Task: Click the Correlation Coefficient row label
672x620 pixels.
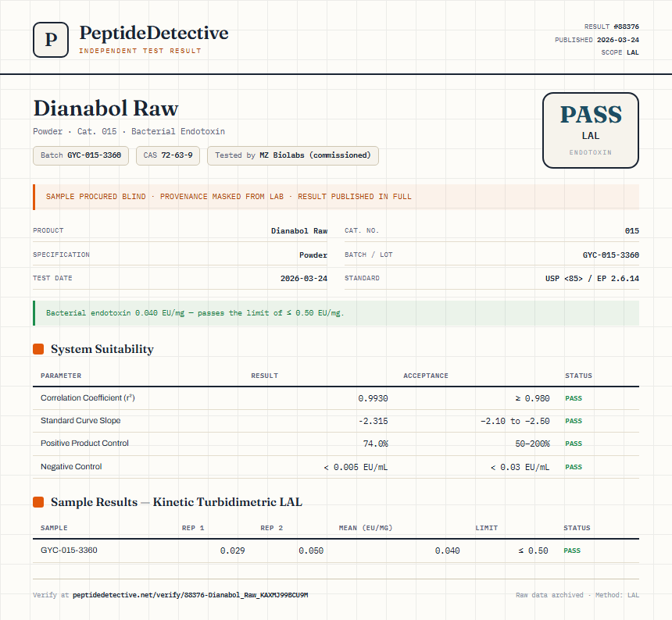Action: (x=88, y=397)
